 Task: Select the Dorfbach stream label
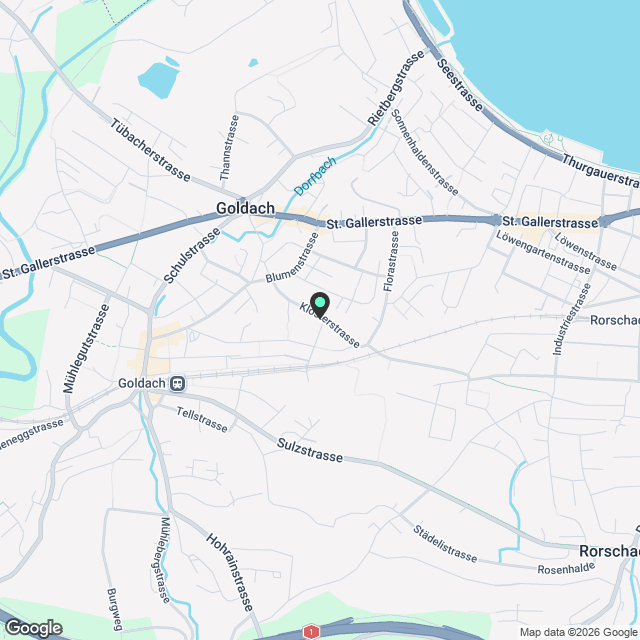pos(315,176)
